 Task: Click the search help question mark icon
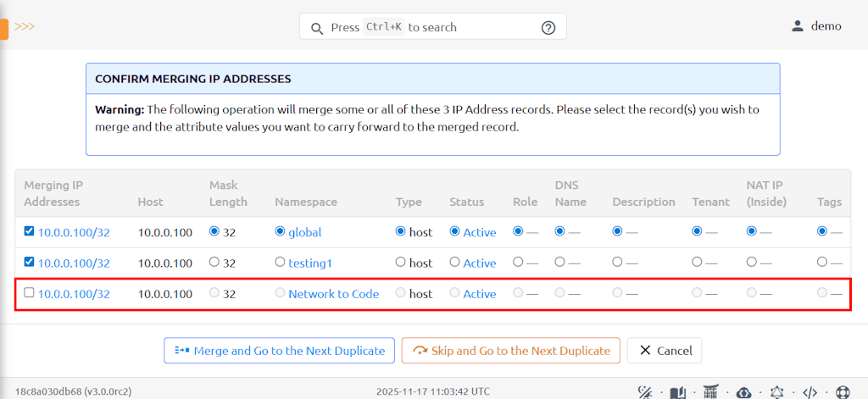coord(548,27)
